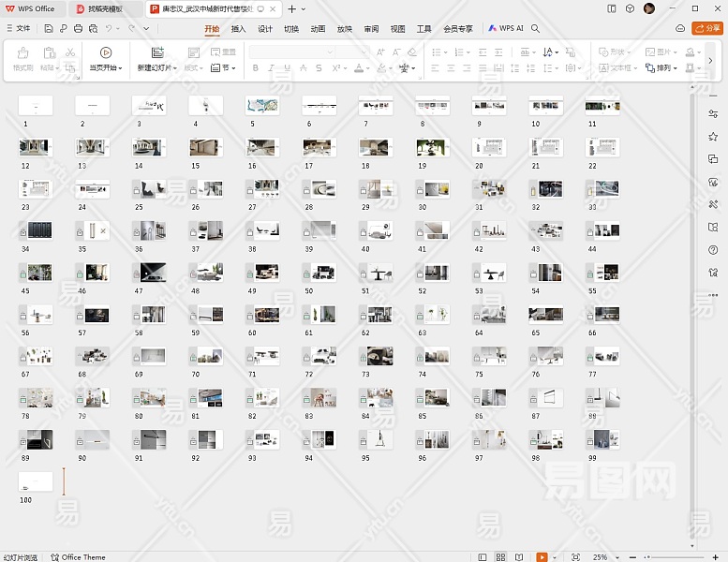Click the search magnifier icon in menu bar
Image resolution: width=728 pixels, height=562 pixels.
[x=535, y=29]
